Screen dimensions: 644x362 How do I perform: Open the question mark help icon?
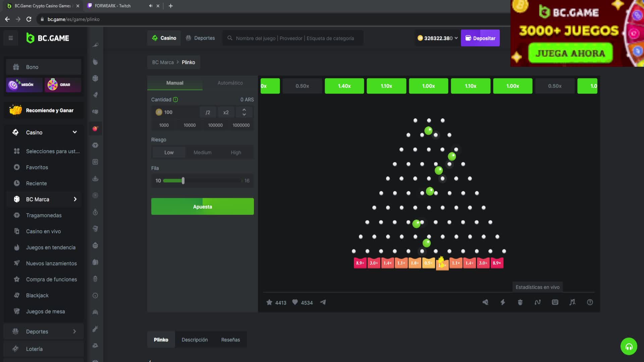[590, 302]
